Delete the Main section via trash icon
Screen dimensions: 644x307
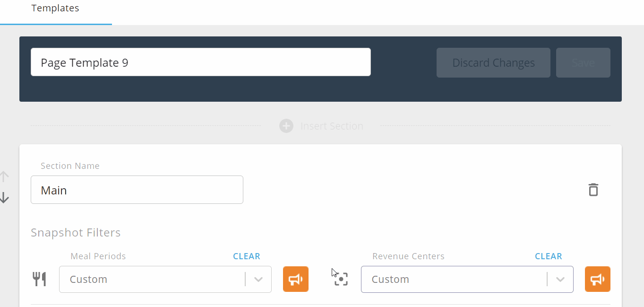(x=593, y=190)
